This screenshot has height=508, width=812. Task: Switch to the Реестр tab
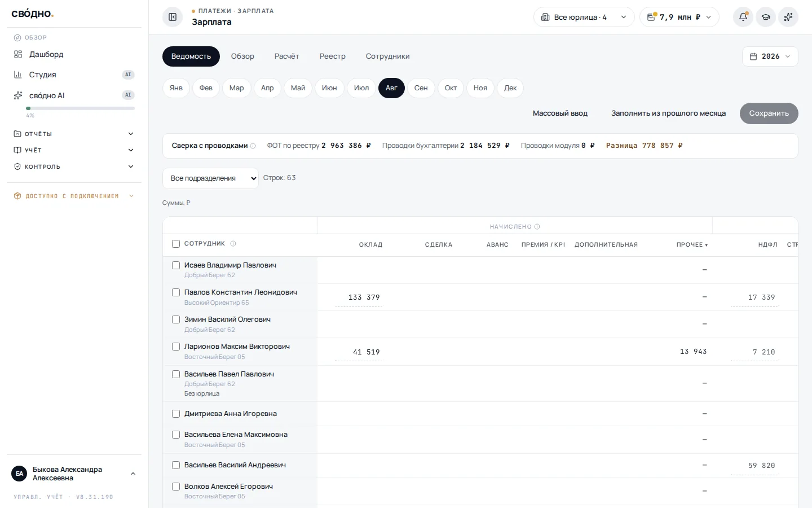333,56
